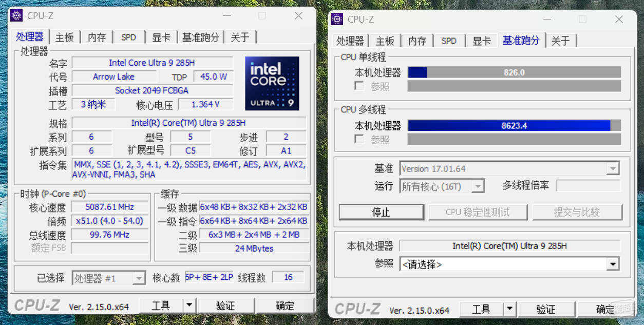Expand the 工具 arrow in the benchmark window

point(509,309)
